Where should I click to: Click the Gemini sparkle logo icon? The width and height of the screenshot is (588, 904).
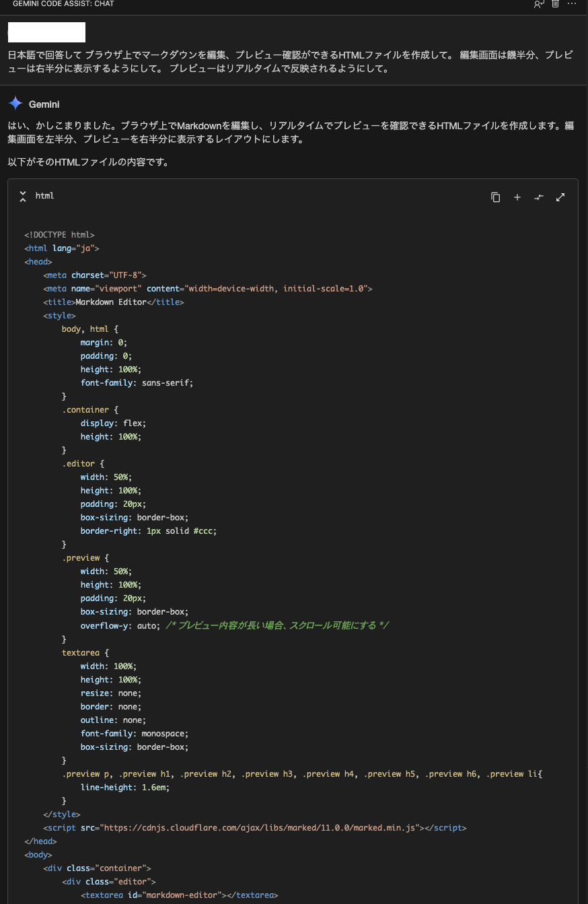tap(15, 104)
